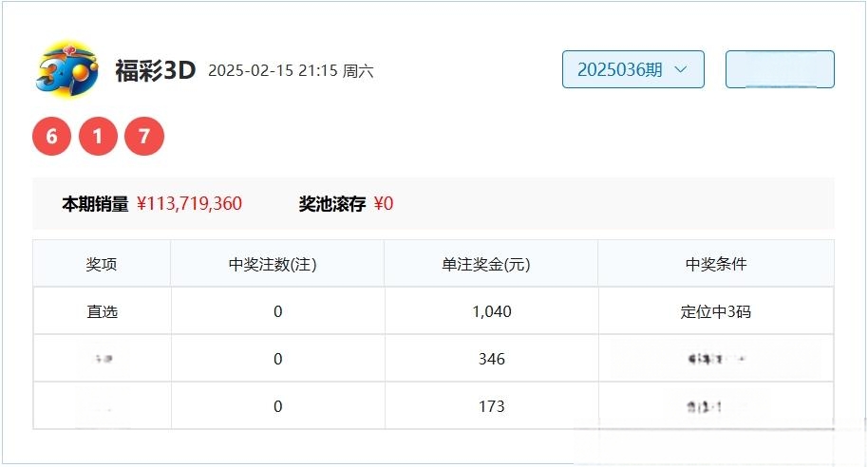868x467 pixels.
Task: Click the 定位中3码 condition cell
Action: 716,312
